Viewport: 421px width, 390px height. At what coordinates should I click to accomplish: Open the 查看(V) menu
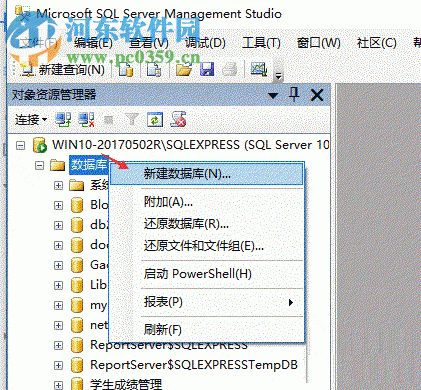coord(149,43)
